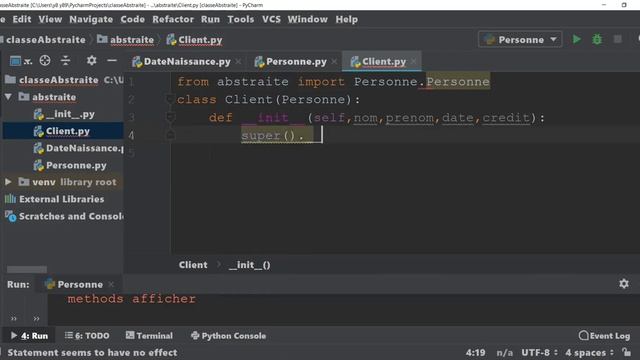Screen dimensions: 640x360
Task: Click the abstraite folder breadcrumb
Action: pos(126,40)
